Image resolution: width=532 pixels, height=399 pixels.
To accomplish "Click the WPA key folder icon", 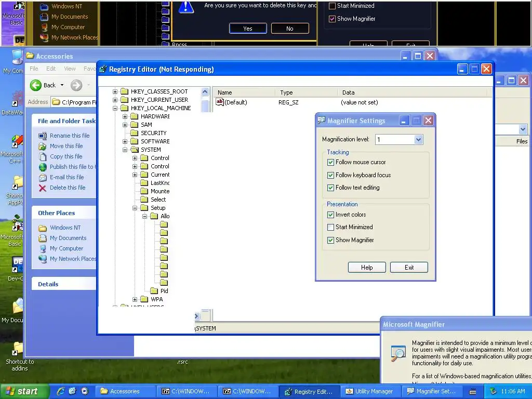I will 144,299.
